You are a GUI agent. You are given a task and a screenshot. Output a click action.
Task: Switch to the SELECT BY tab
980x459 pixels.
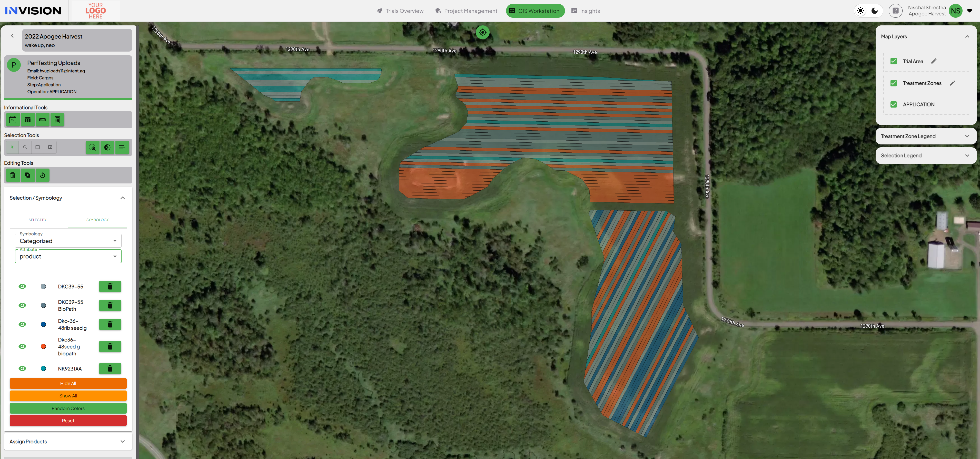coord(39,220)
